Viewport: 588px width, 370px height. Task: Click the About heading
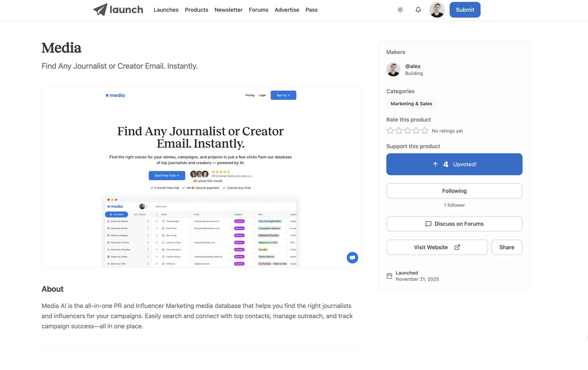53,289
